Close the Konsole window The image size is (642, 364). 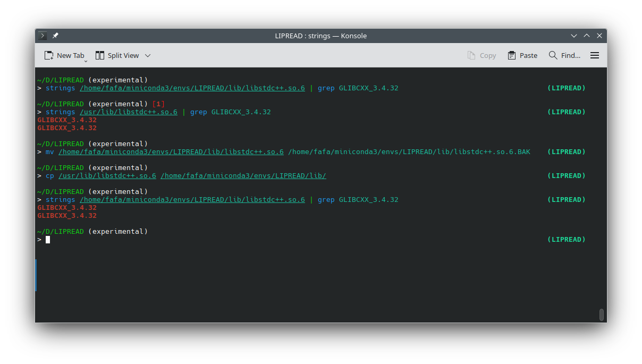click(x=599, y=36)
